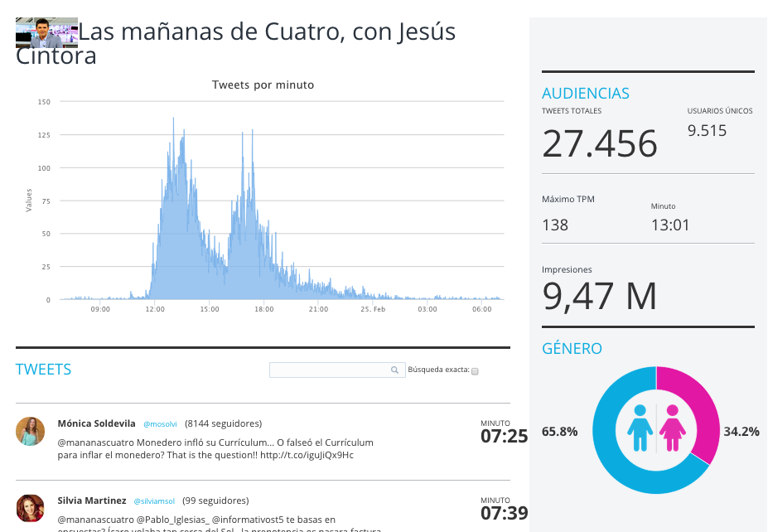
Task: Click the (99 seguidores) follower count
Action: coord(215,501)
